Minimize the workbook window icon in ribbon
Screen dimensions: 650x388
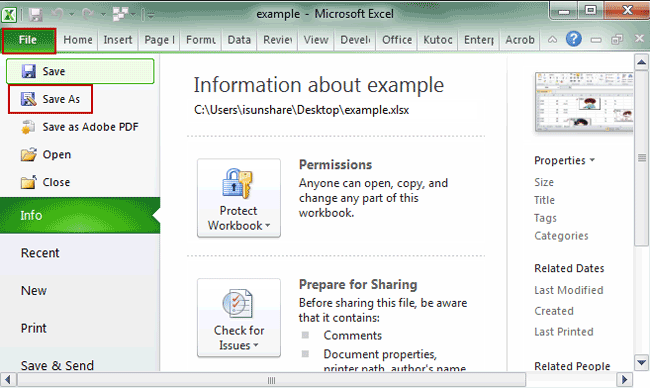pos(596,40)
